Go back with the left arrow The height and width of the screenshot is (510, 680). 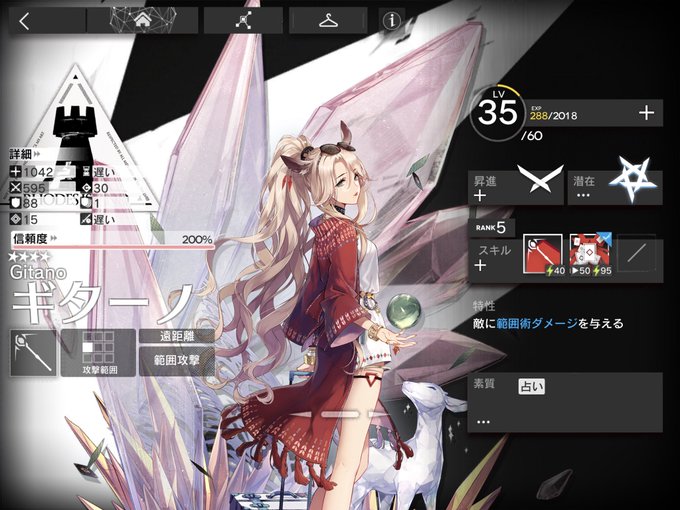point(25,21)
